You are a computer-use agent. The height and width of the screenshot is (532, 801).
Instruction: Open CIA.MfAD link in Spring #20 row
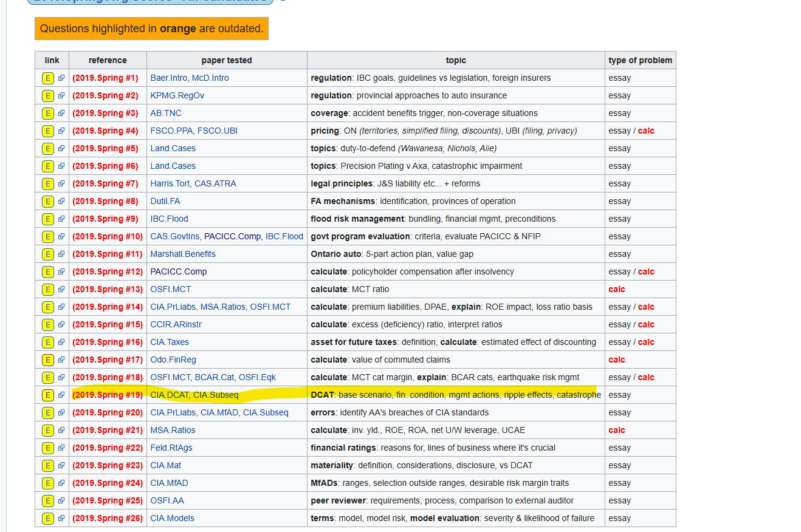(219, 412)
